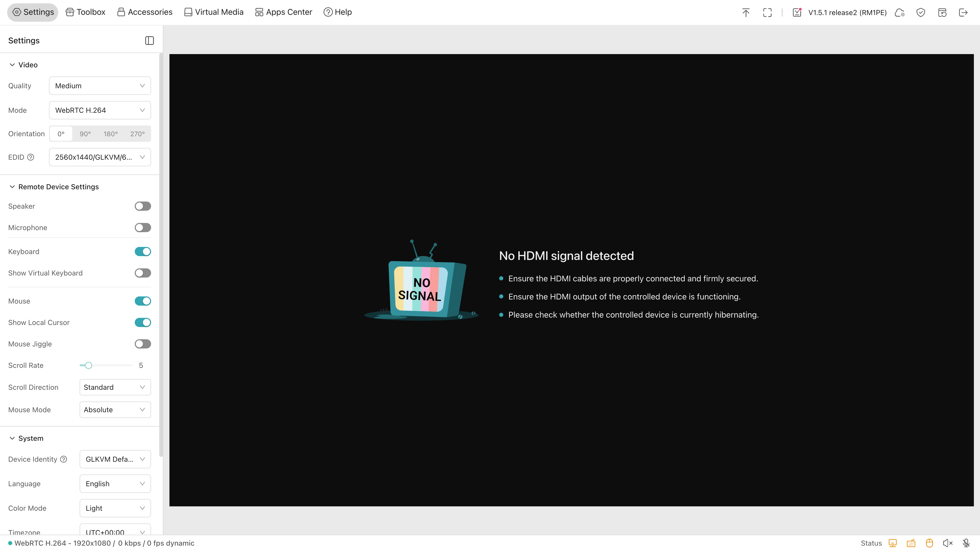The height and width of the screenshot is (551, 980).
Task: Click the muted speaker status icon
Action: point(947,543)
